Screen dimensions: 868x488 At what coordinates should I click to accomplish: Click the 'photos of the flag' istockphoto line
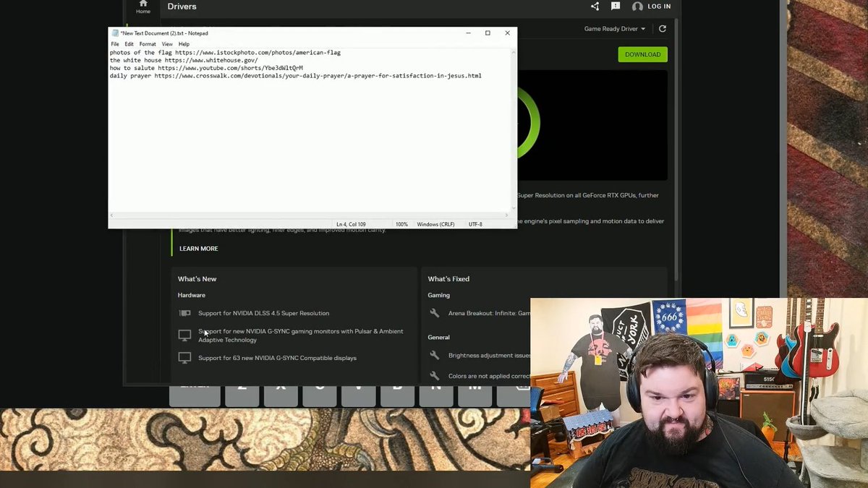click(225, 53)
